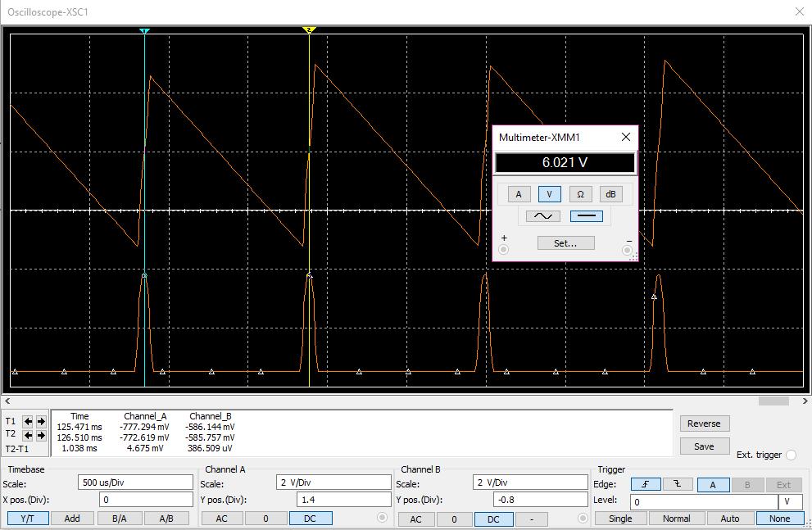The height and width of the screenshot is (530, 812).
Task: Set Channel A coupling to DC
Action: [x=311, y=518]
